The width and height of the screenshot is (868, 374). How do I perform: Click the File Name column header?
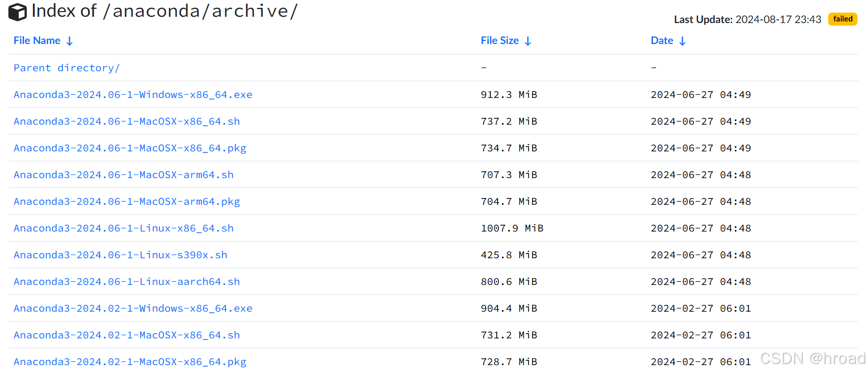[x=37, y=41]
